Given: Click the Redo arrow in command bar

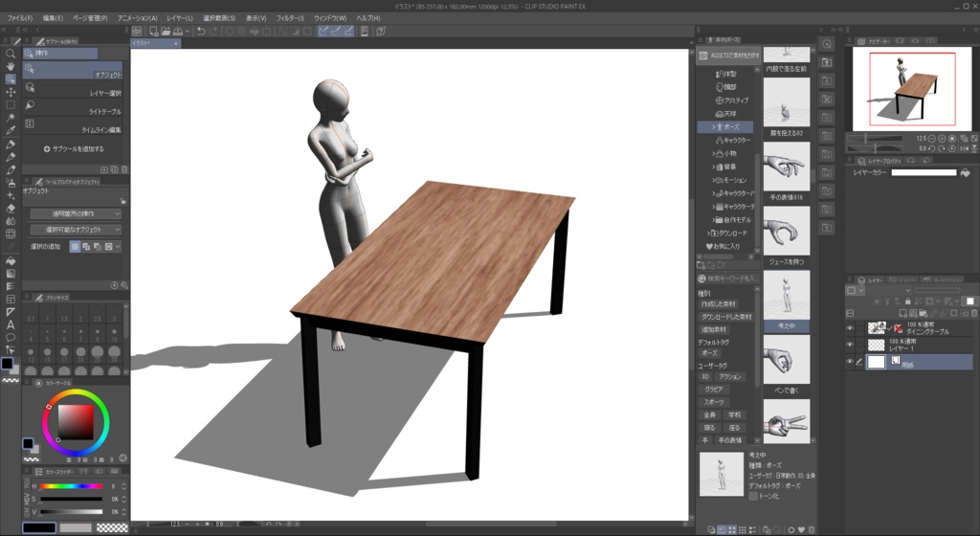Looking at the screenshot, I should [213, 31].
